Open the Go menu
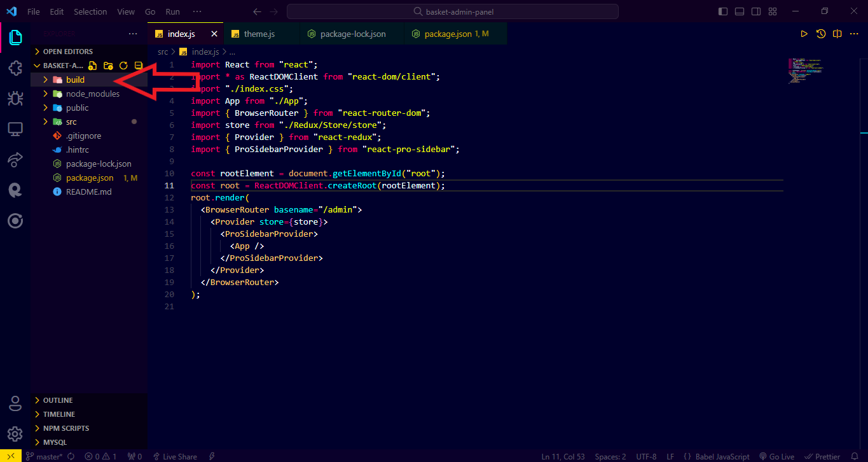868x462 pixels. 150,11
